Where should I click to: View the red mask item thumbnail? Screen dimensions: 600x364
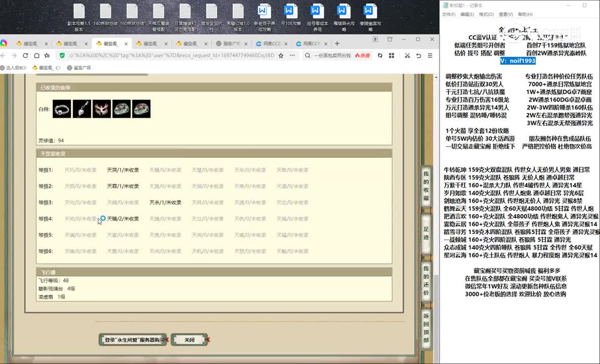(x=101, y=109)
